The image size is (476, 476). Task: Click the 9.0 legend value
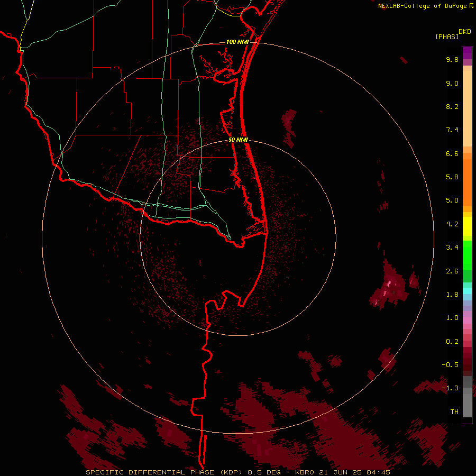coord(452,83)
